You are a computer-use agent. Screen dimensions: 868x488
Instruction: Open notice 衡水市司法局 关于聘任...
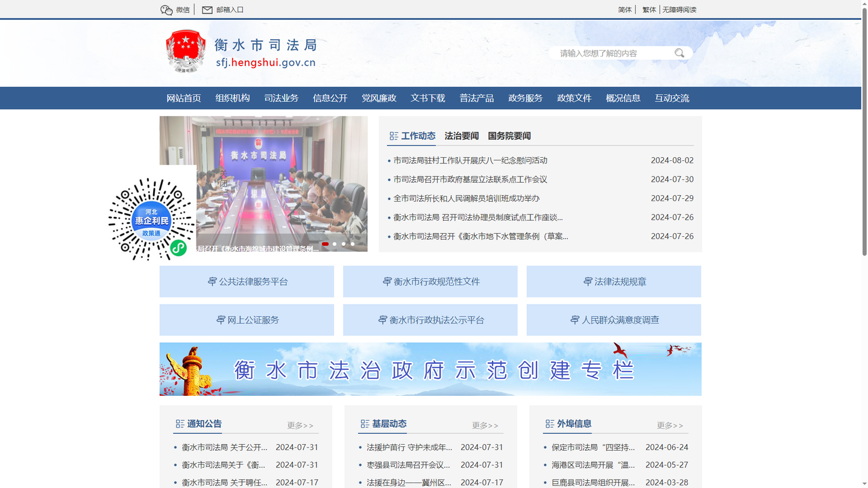pyautogui.click(x=224, y=483)
